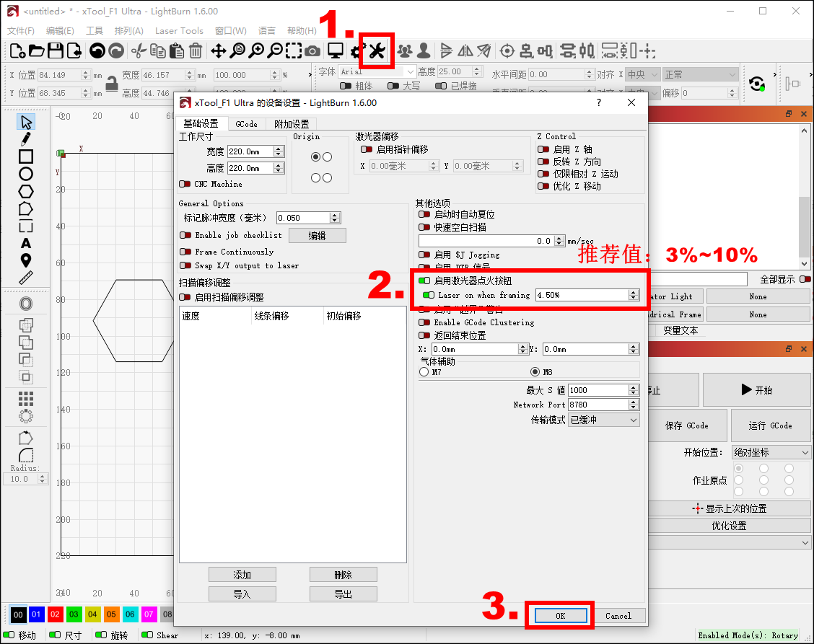Delete selection with the trash can icon
Viewport: 814px width, 644px height.
pyautogui.click(x=195, y=51)
